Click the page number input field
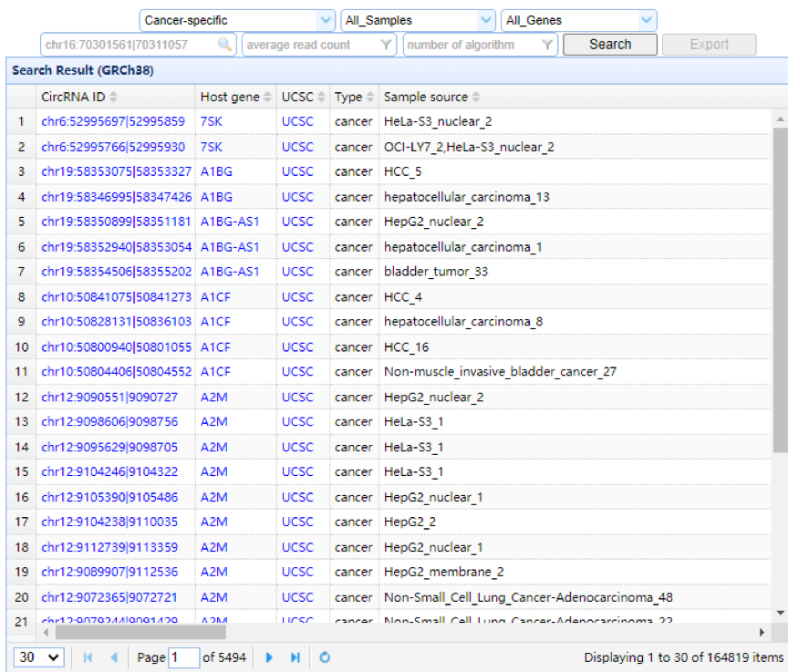 click(183, 657)
